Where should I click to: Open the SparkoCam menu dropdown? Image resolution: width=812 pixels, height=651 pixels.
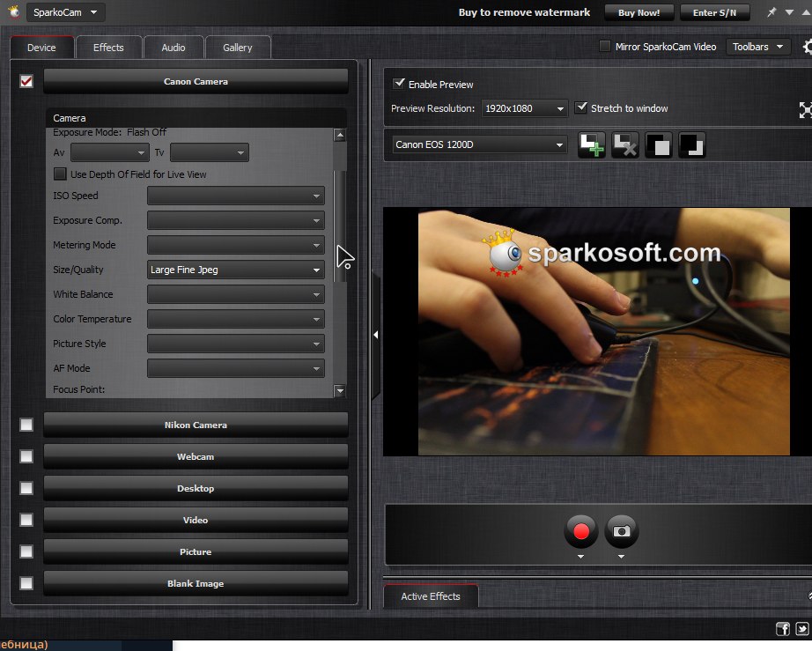click(65, 12)
